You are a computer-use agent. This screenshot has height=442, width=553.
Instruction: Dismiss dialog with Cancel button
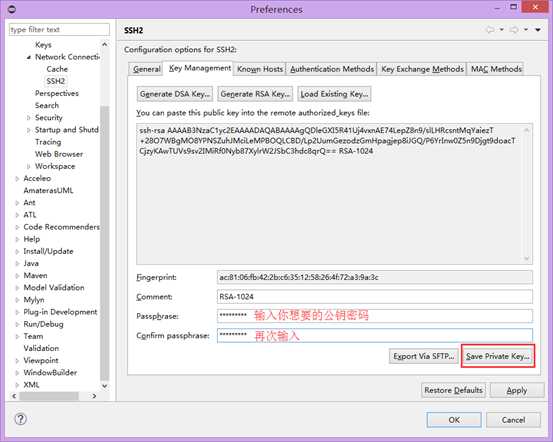point(513,420)
